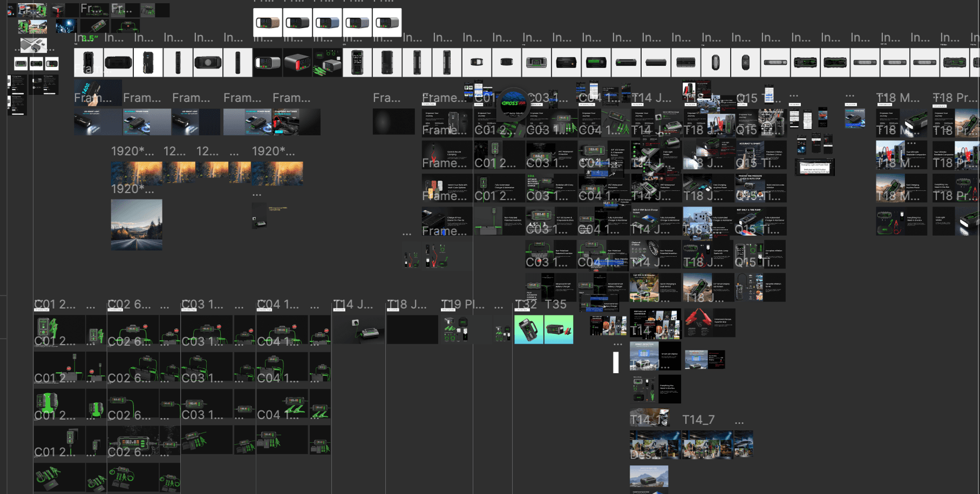This screenshot has width=980, height=494.
Task: Select frame showing charger plugged into wall outlet
Action: pos(358,330)
